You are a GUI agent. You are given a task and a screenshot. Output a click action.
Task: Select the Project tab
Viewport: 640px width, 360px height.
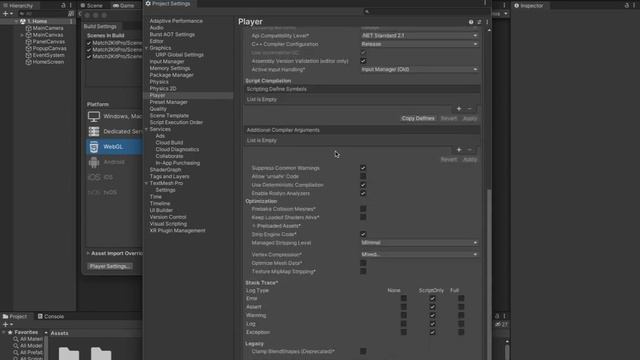15,316
